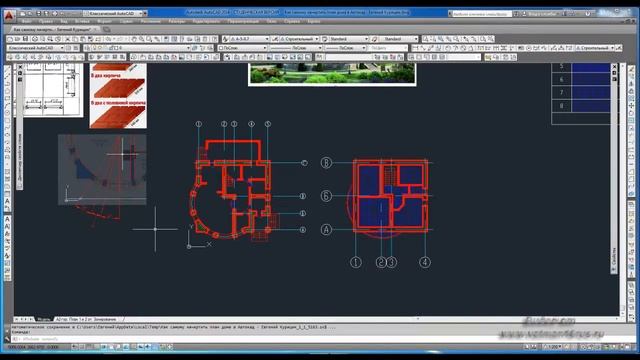The image size is (640, 360).
Task: Toggle Snap Mode in status bar
Action: coord(82,347)
